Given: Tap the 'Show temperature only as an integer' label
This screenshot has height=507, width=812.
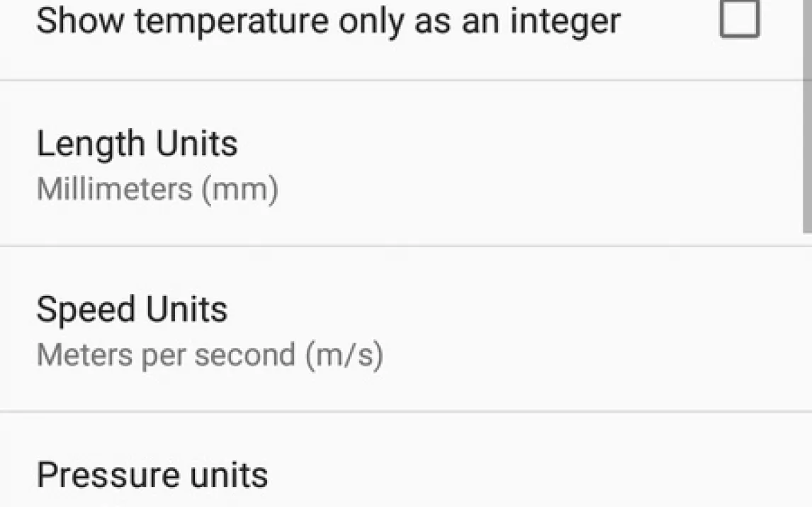Looking at the screenshot, I should coord(328,21).
